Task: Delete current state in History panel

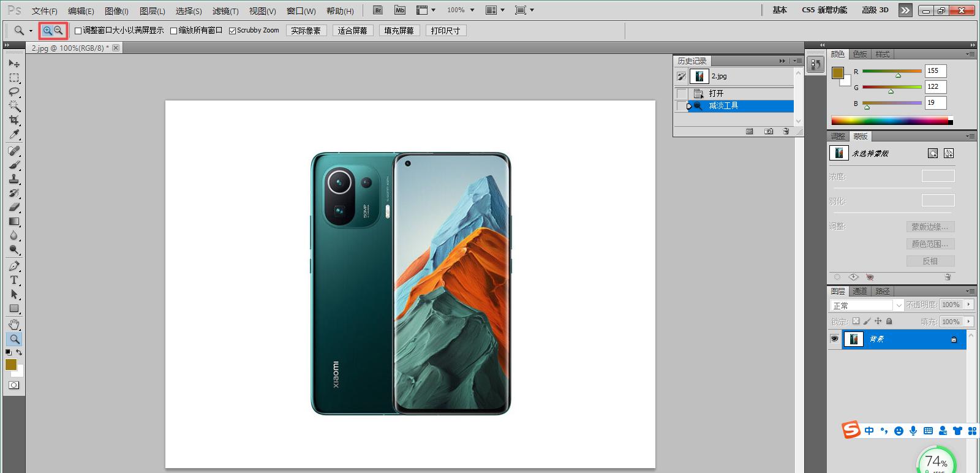Action: [x=786, y=131]
